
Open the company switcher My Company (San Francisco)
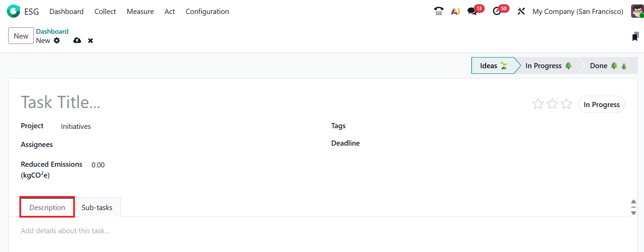pos(578,12)
